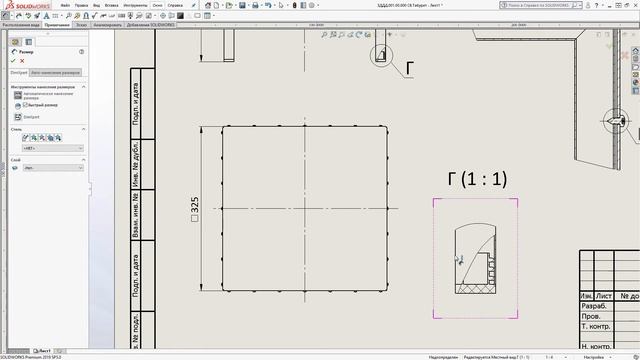Click the Zoom to Area icon in the view toolbar
Screen dimensions: 640x360
click(333, 35)
